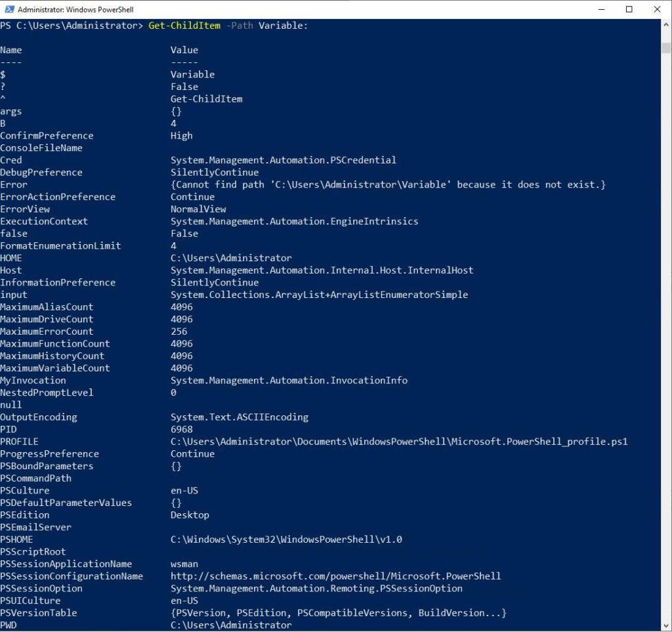Click System.Management.Automation.PSCredential value
This screenshot has width=672, height=632.
tap(283, 160)
